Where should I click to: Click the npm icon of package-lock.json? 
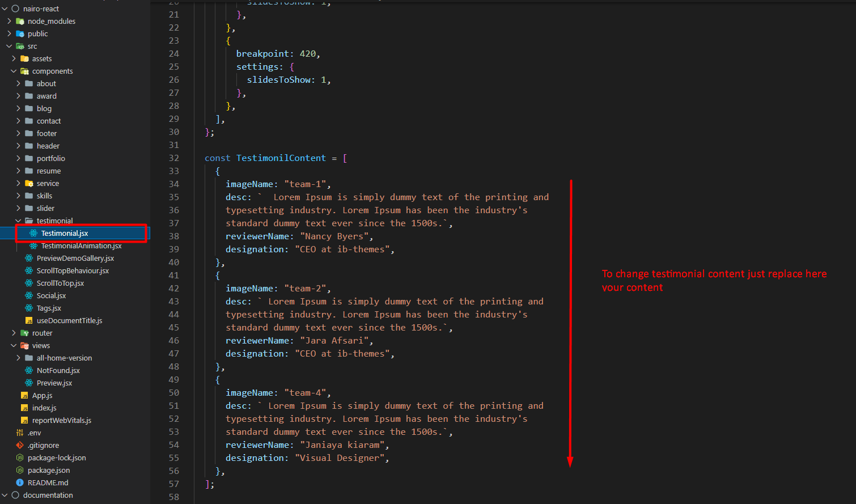(x=20, y=458)
